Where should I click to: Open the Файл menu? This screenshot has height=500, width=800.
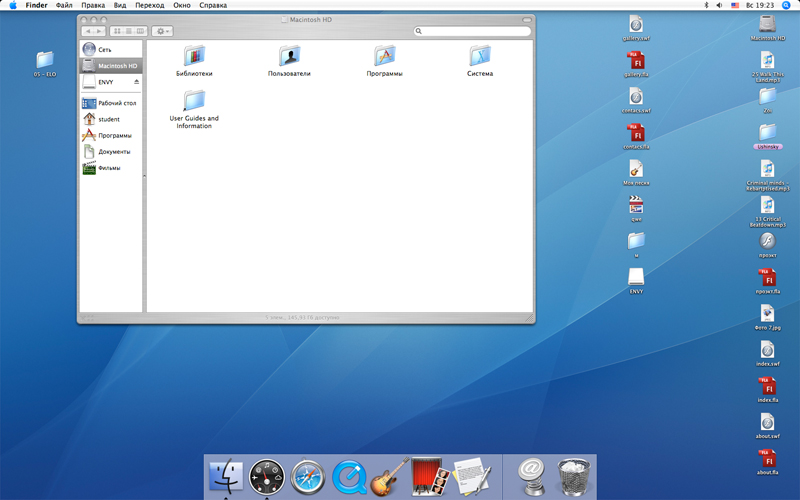tap(64, 5)
